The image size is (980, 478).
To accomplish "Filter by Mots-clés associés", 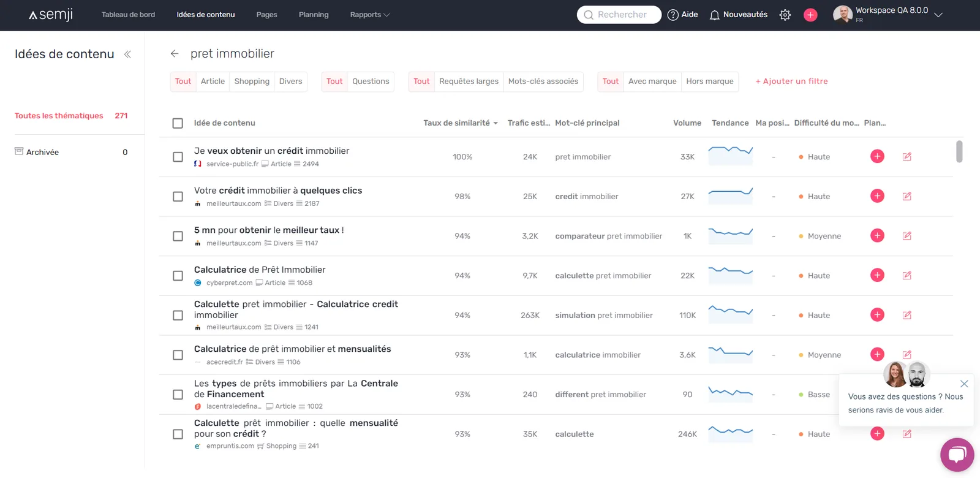I will pyautogui.click(x=543, y=82).
